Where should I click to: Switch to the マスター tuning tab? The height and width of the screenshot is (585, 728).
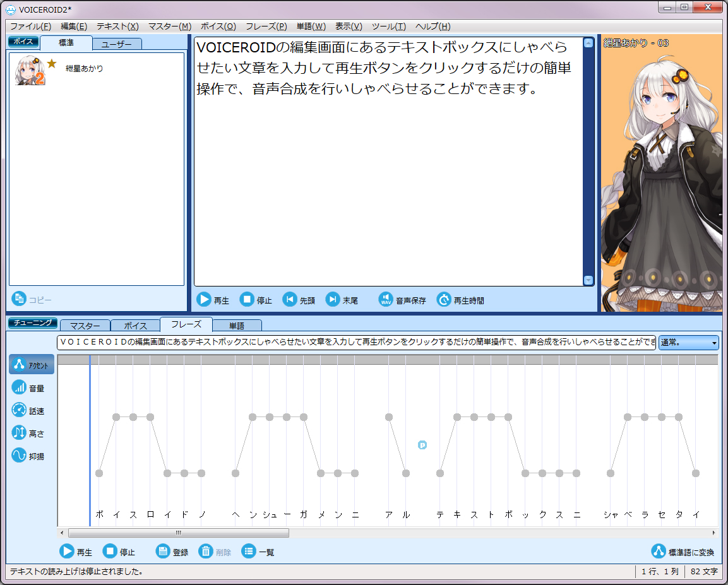coord(85,326)
